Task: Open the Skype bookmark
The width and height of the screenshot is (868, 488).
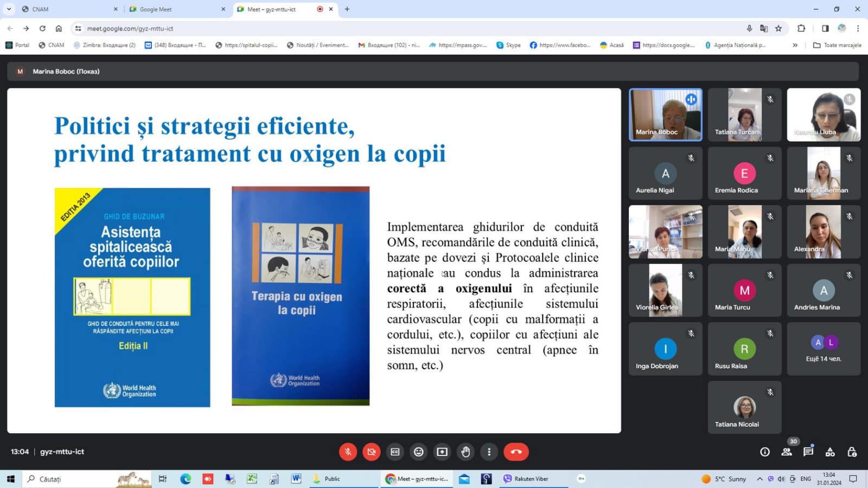Action: tap(508, 45)
